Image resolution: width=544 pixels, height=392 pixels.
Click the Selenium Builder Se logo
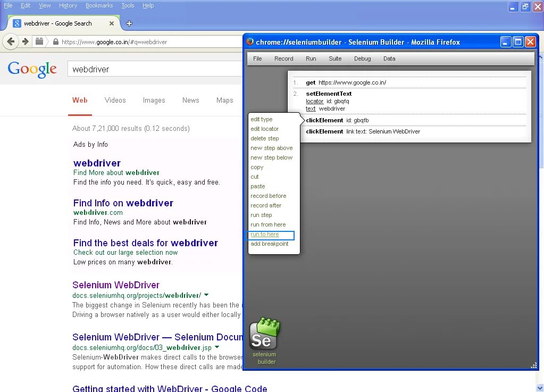(264, 333)
